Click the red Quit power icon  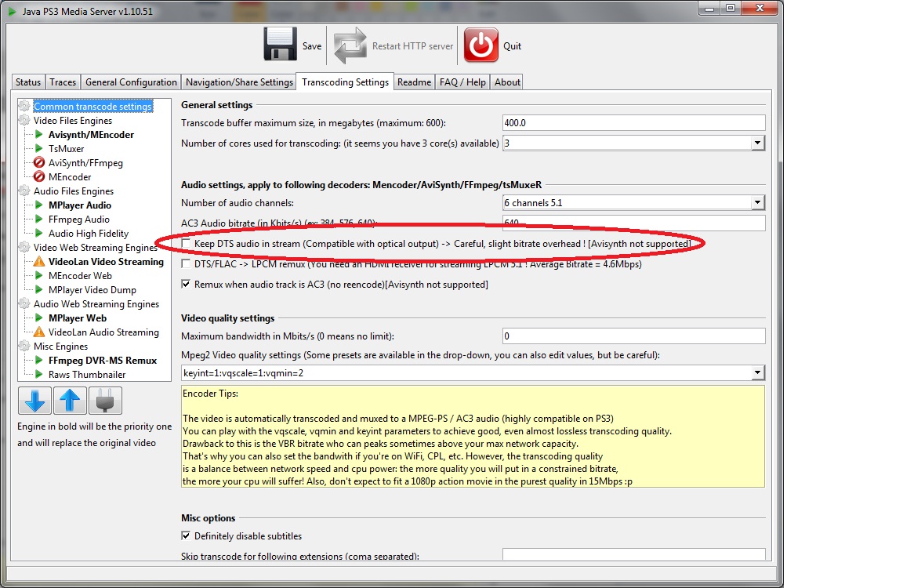pos(481,45)
